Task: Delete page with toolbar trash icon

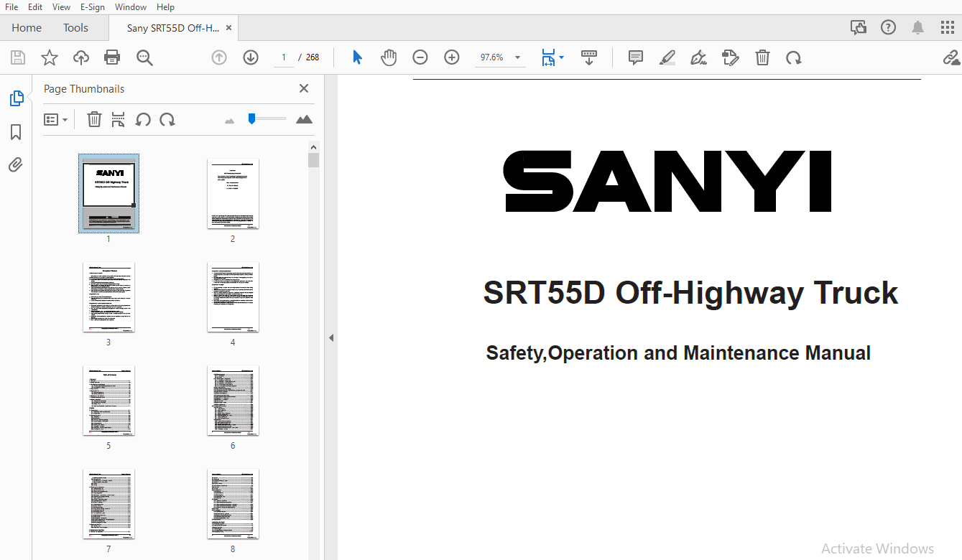Action: pos(762,57)
